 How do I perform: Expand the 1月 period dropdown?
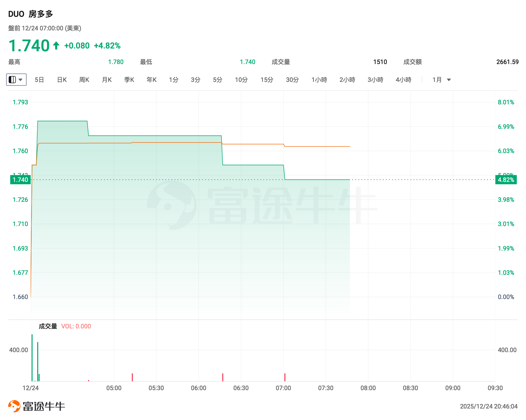(449, 80)
